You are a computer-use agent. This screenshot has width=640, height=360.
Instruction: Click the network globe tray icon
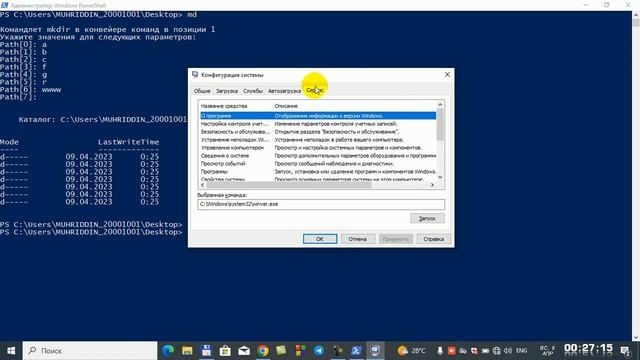pyautogui.click(x=496, y=351)
